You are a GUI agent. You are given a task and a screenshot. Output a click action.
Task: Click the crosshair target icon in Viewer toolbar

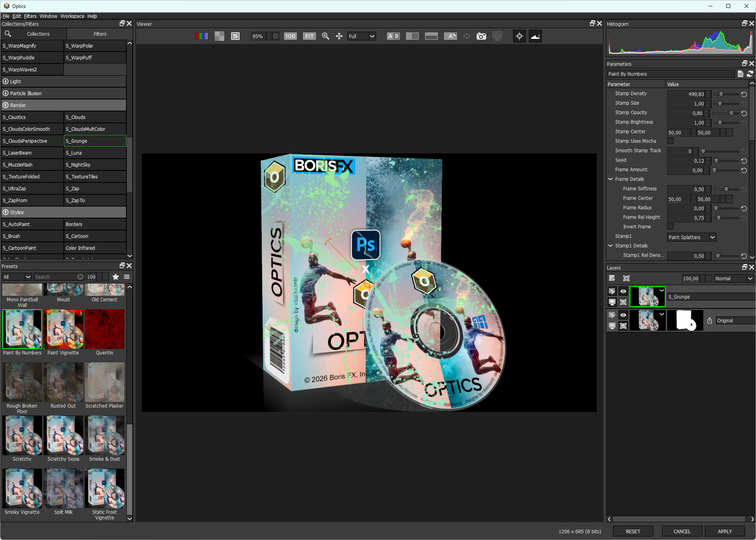519,36
